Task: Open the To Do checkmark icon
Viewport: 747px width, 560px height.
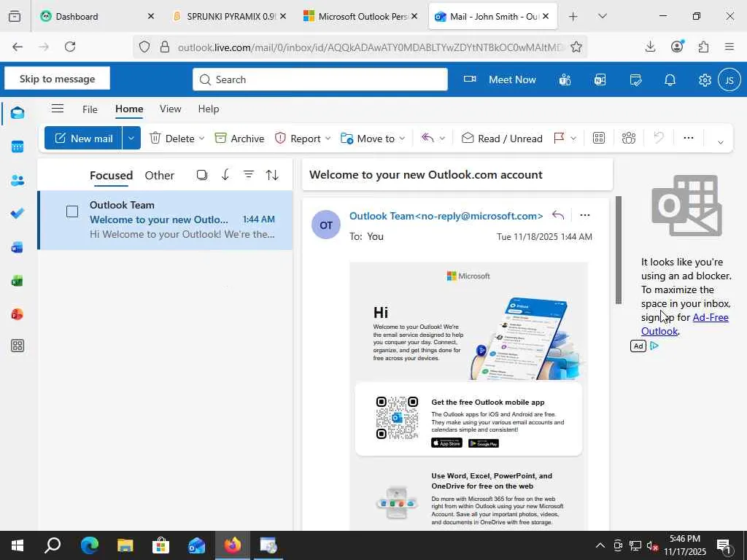Action: coord(18,214)
